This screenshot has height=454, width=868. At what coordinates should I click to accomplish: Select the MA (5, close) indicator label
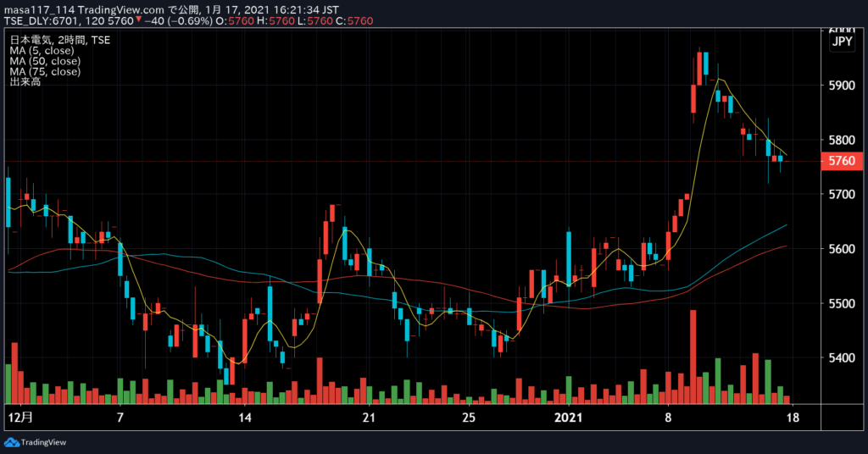(42, 50)
